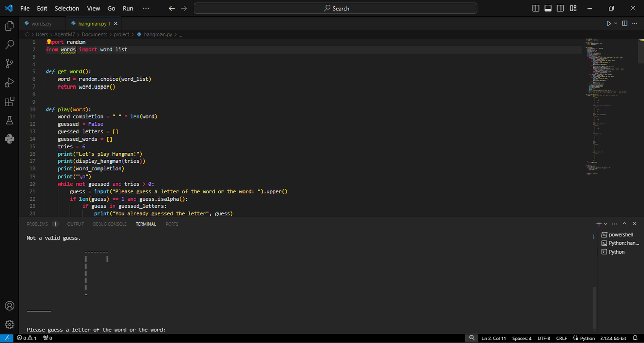Run Python file with play button

[x=609, y=23]
